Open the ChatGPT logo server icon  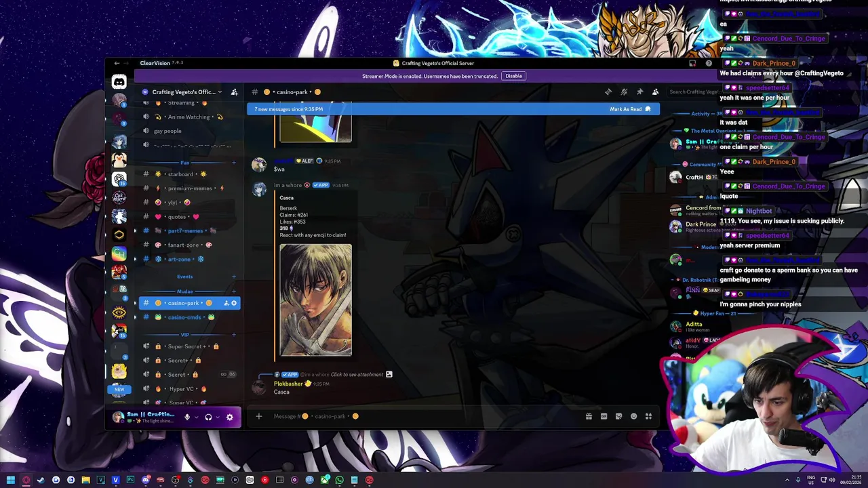point(119,179)
